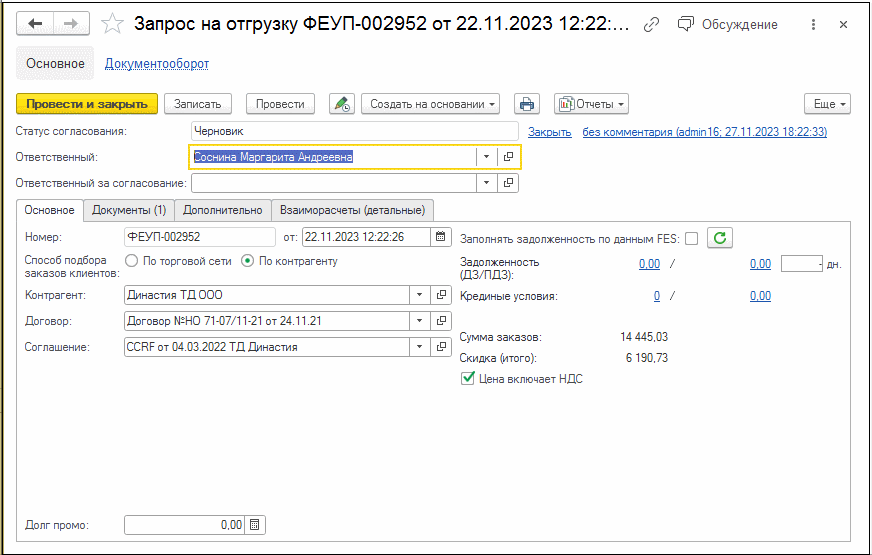
Task: Expand the 'Создать на основании' dropdown
Action: click(x=435, y=104)
